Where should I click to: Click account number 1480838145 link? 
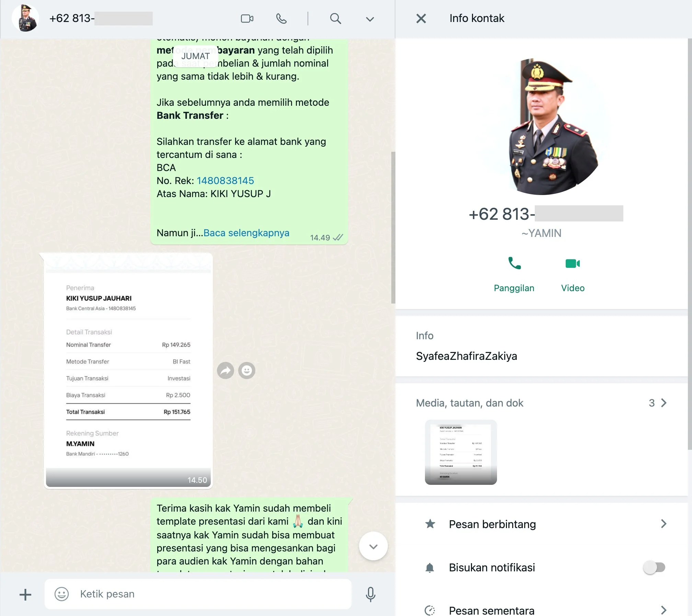225,181
